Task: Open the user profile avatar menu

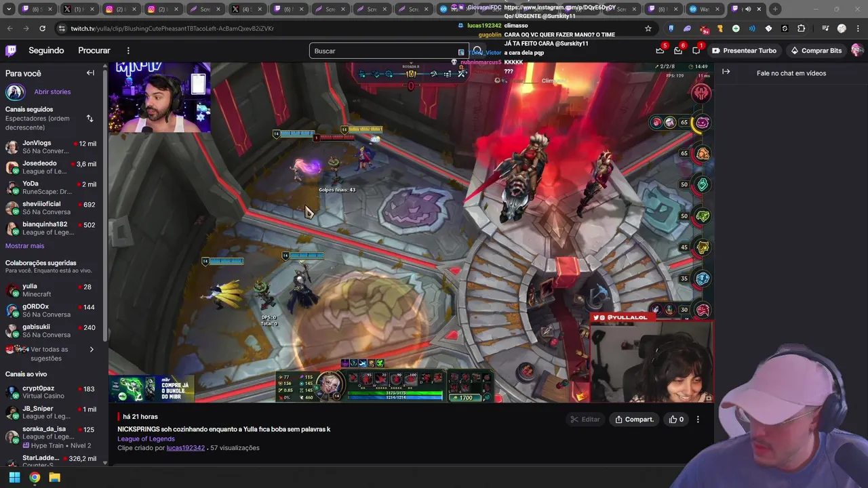Action: tap(856, 51)
